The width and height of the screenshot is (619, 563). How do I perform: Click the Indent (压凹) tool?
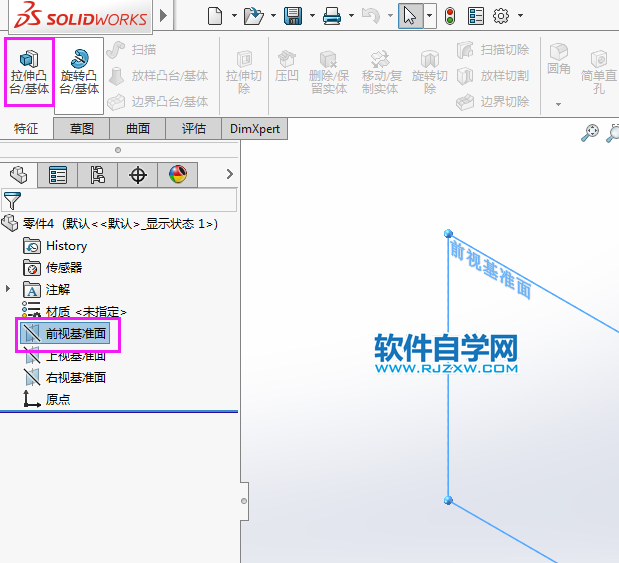click(x=287, y=66)
